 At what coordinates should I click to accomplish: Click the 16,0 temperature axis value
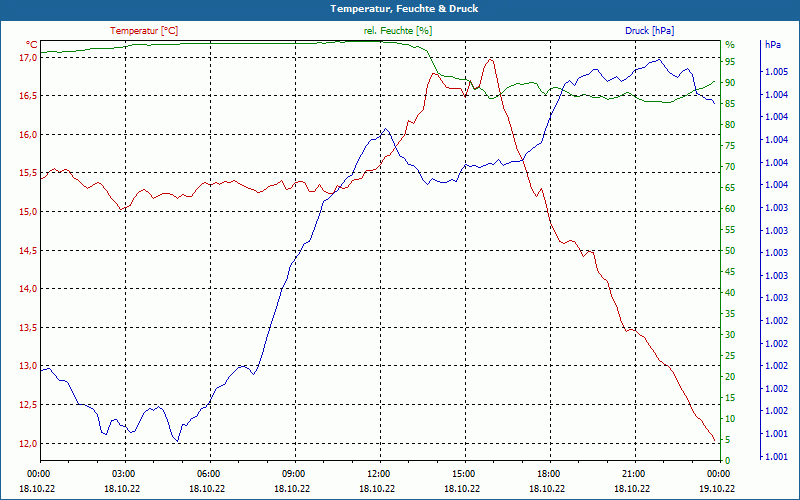28,135
